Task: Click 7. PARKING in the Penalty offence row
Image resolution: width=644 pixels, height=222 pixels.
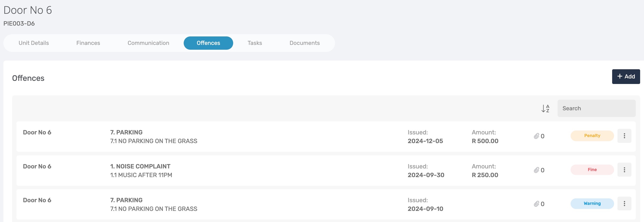Action: point(126,132)
